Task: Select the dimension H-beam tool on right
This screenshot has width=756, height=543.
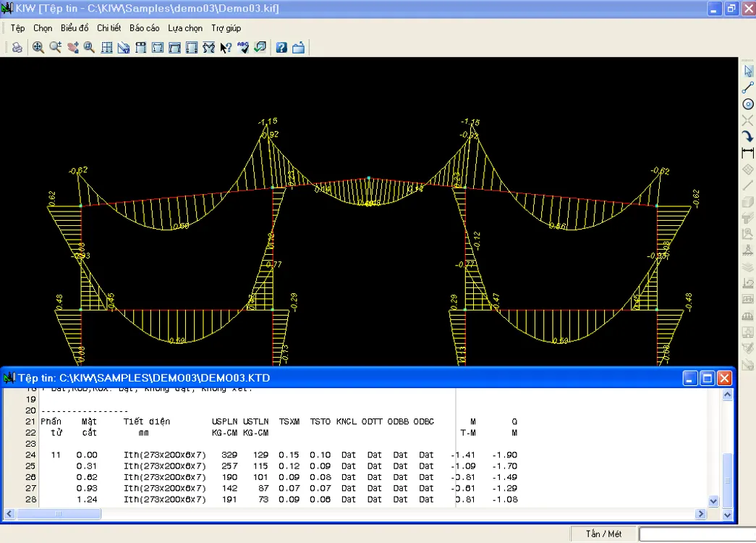Action: click(x=748, y=153)
